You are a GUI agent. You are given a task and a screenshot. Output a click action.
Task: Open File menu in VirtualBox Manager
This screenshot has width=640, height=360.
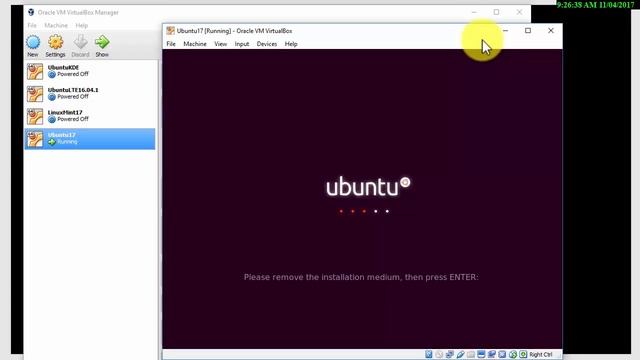32,25
